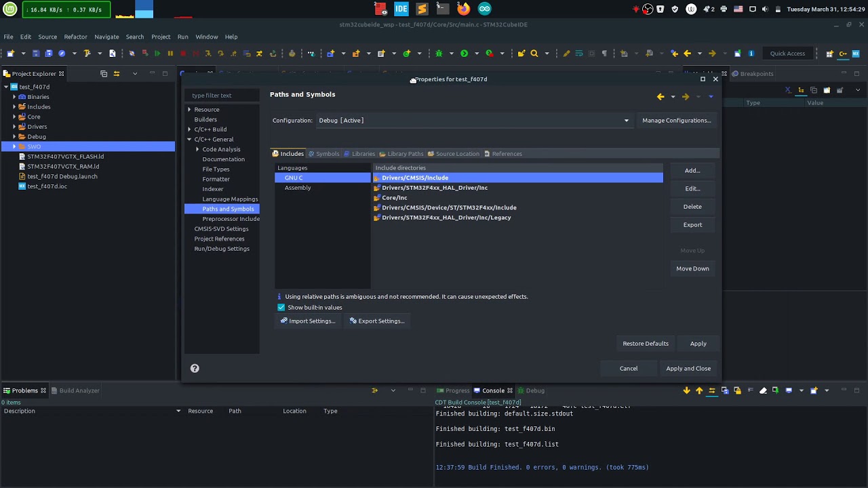Expand the Core folder in Project Explorer
The height and width of the screenshot is (488, 868).
coord(14,117)
